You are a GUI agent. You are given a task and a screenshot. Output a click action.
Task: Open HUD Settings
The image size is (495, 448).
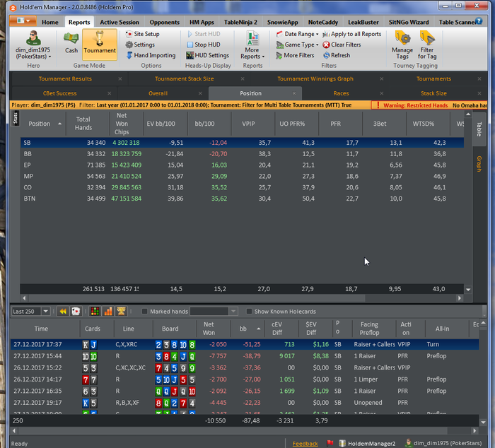207,55
